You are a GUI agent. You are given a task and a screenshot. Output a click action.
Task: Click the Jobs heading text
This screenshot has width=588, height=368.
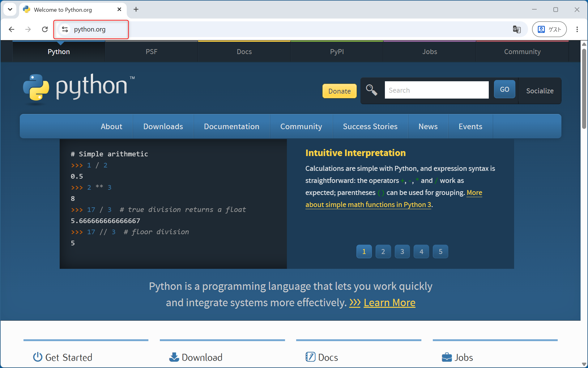464,357
